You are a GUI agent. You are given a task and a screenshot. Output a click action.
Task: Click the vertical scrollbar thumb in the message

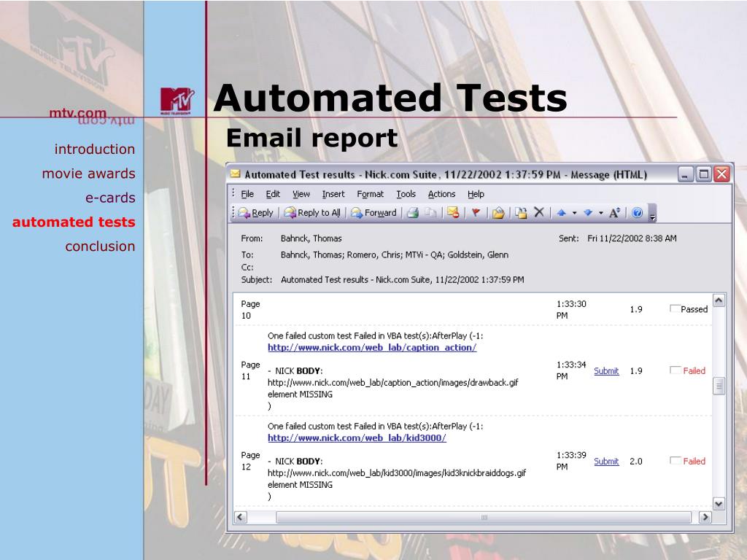pyautogui.click(x=719, y=386)
